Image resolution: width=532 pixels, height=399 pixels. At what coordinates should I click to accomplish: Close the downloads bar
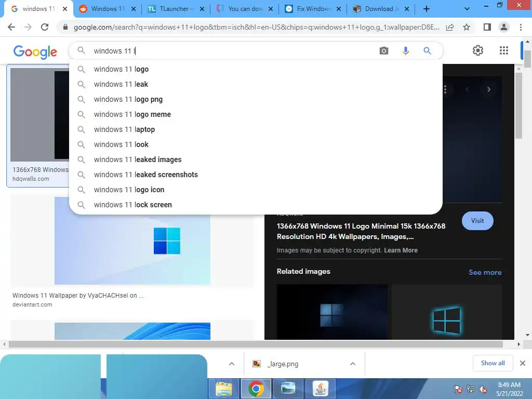[523, 363]
